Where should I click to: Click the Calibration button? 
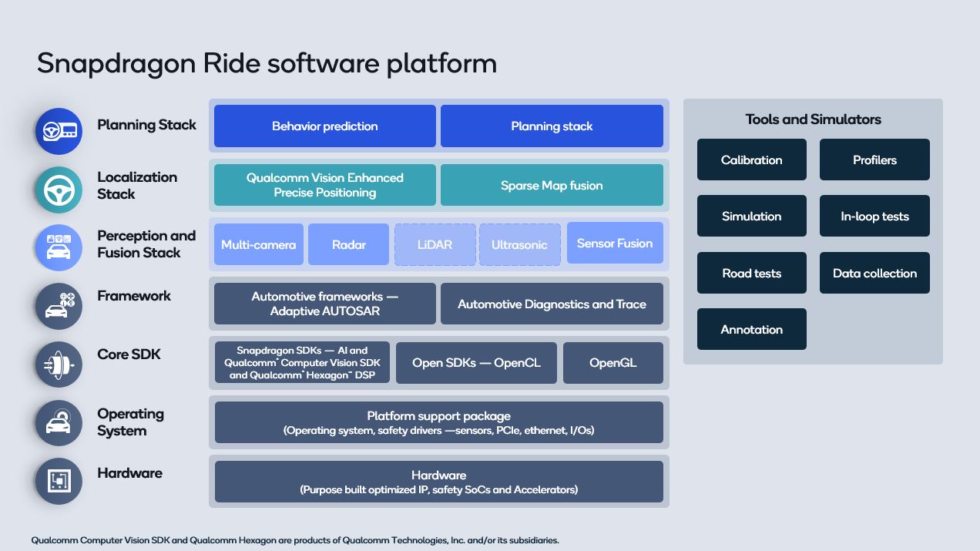point(751,160)
